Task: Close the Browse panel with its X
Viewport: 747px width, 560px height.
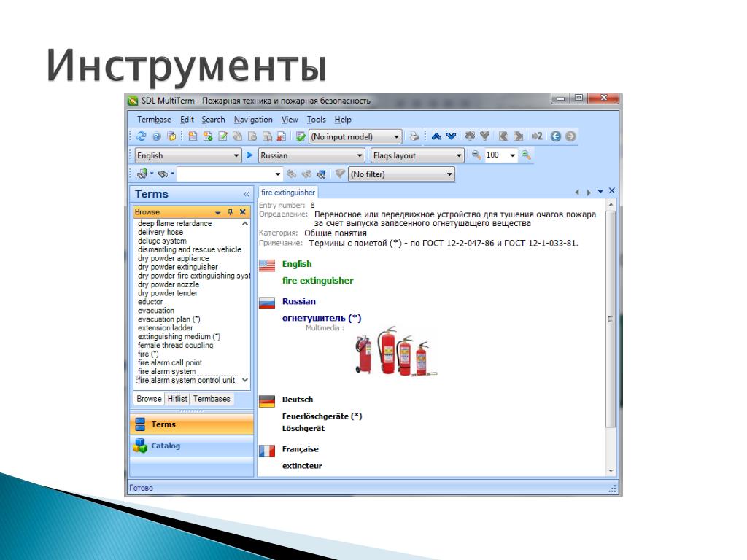Action: [x=242, y=212]
